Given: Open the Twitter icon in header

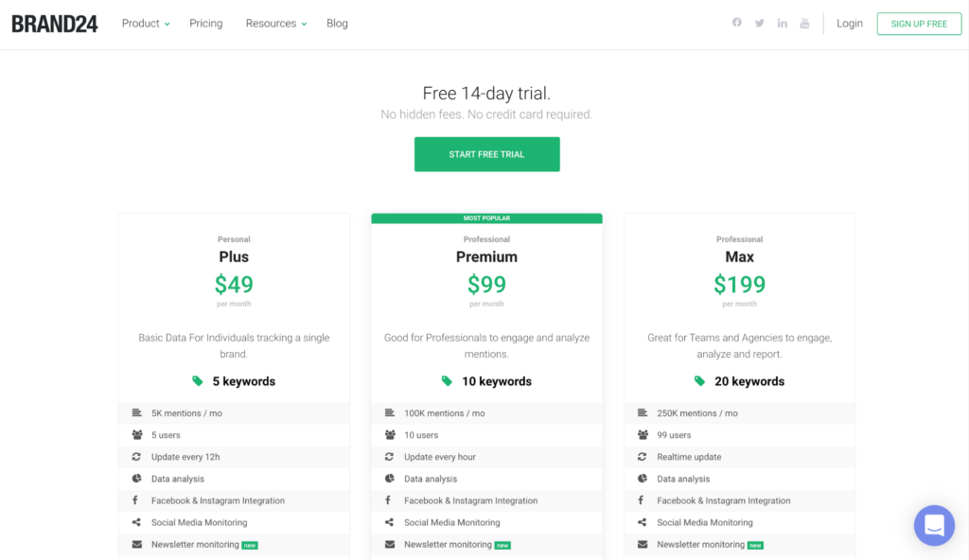Looking at the screenshot, I should tap(760, 23).
